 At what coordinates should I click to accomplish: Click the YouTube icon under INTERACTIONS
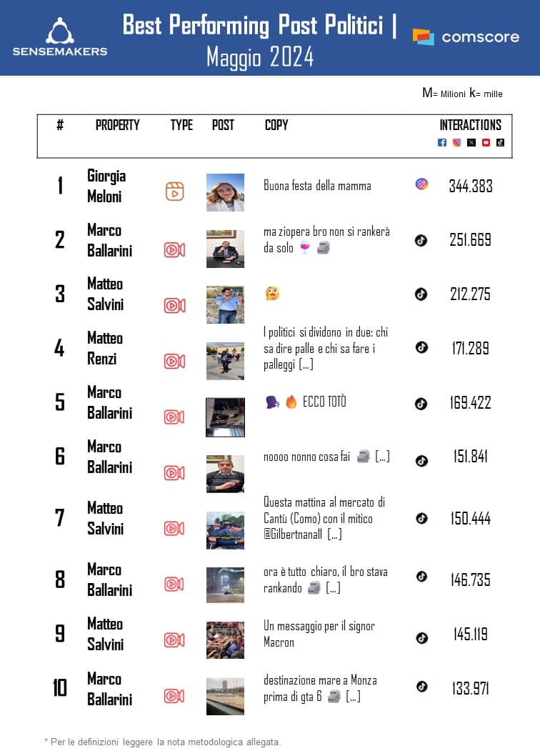[486, 142]
